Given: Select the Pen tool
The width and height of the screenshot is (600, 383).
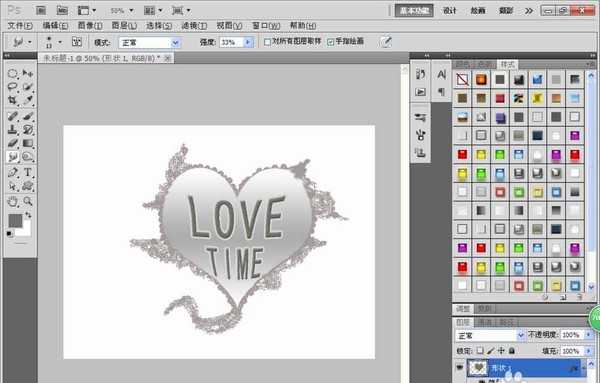Looking at the screenshot, I should (13, 173).
